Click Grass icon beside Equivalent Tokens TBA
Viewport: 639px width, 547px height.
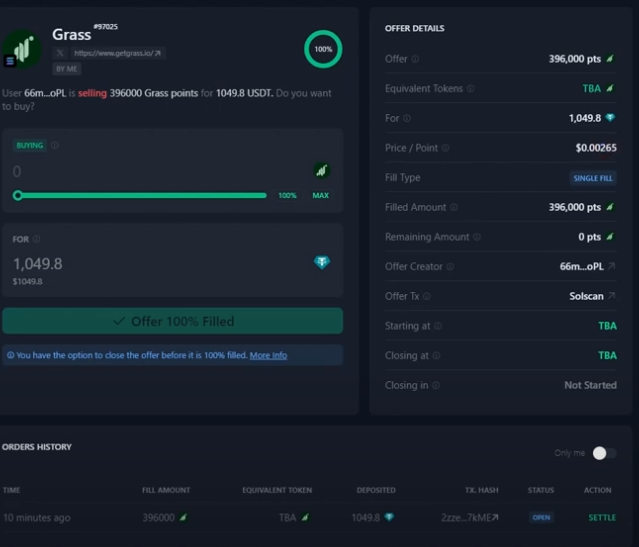(610, 88)
